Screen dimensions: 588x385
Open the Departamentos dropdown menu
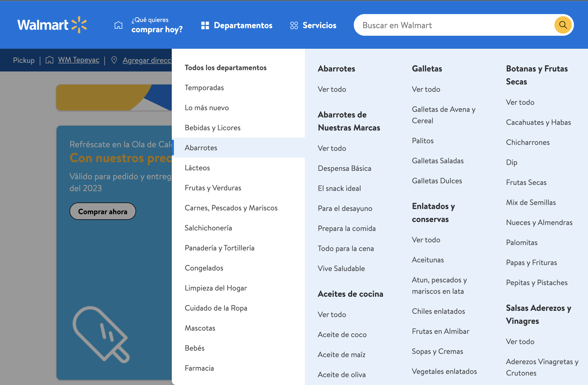[x=243, y=25]
